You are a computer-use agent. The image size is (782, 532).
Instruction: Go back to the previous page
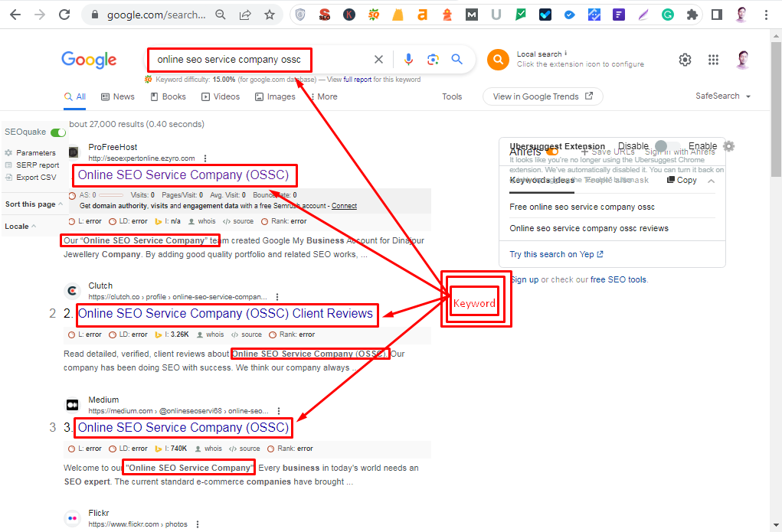click(x=15, y=15)
